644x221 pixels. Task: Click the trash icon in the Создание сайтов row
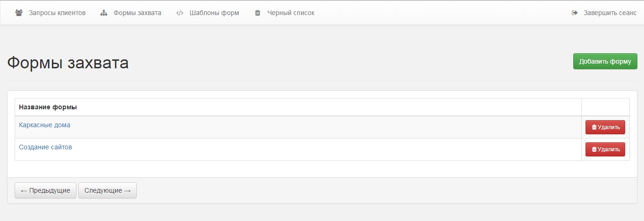pos(594,149)
